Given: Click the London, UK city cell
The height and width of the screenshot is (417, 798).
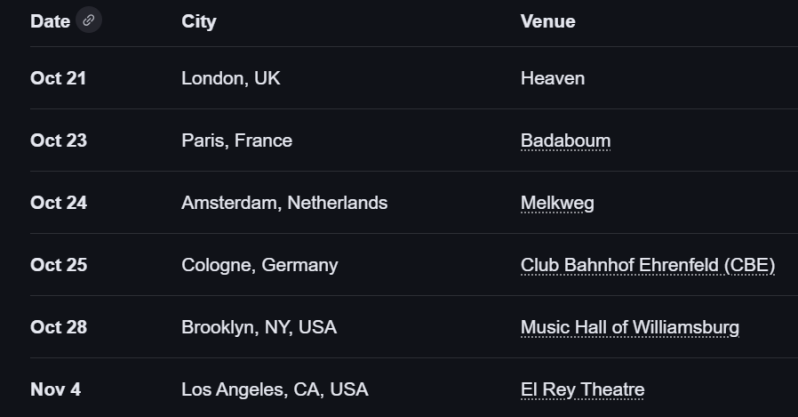Looking at the screenshot, I should point(230,78).
